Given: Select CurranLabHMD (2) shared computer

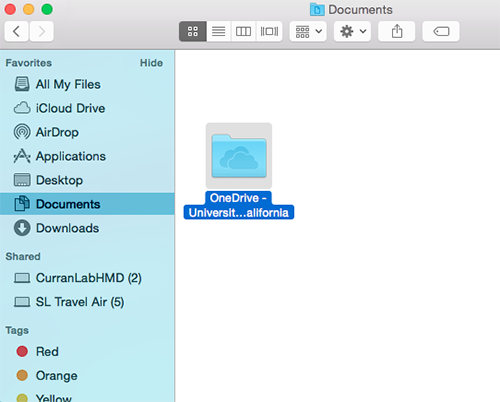Looking at the screenshot, I should [87, 278].
